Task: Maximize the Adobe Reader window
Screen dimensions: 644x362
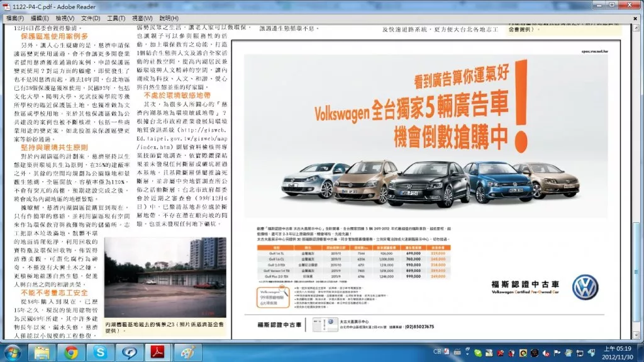Action: [x=611, y=5]
